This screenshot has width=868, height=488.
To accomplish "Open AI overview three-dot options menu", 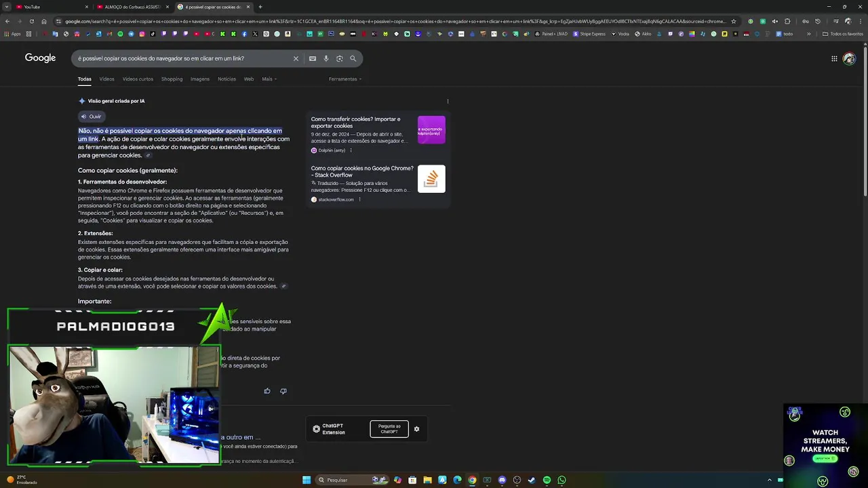I will click(448, 101).
